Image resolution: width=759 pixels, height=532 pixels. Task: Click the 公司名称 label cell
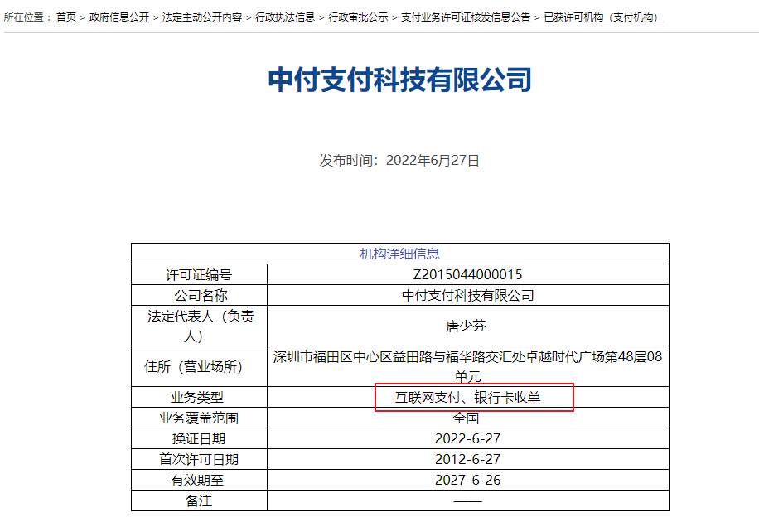pos(199,295)
